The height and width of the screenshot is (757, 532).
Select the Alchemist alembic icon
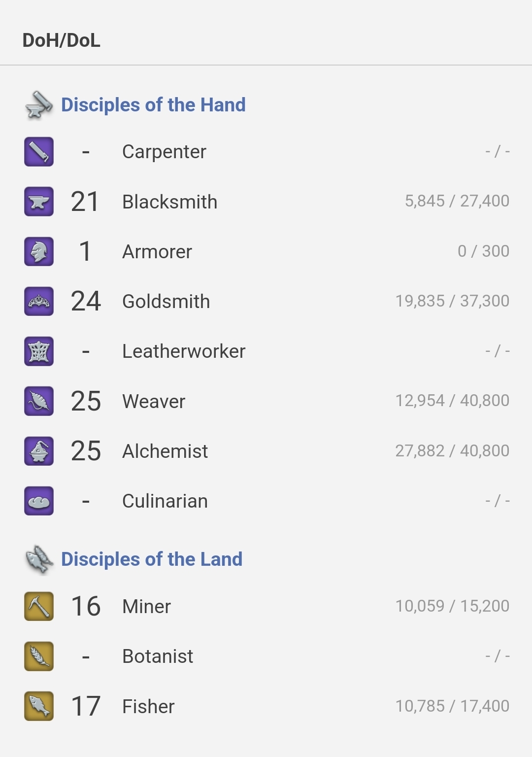(39, 451)
